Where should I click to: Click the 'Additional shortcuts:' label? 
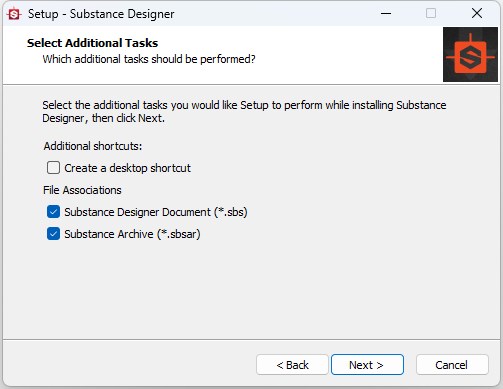pos(93,146)
